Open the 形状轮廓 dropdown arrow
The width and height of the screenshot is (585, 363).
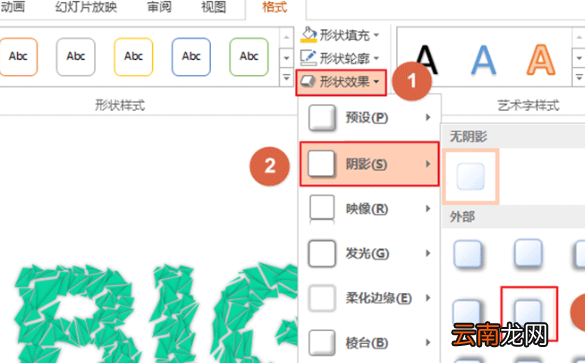pyautogui.click(x=376, y=58)
